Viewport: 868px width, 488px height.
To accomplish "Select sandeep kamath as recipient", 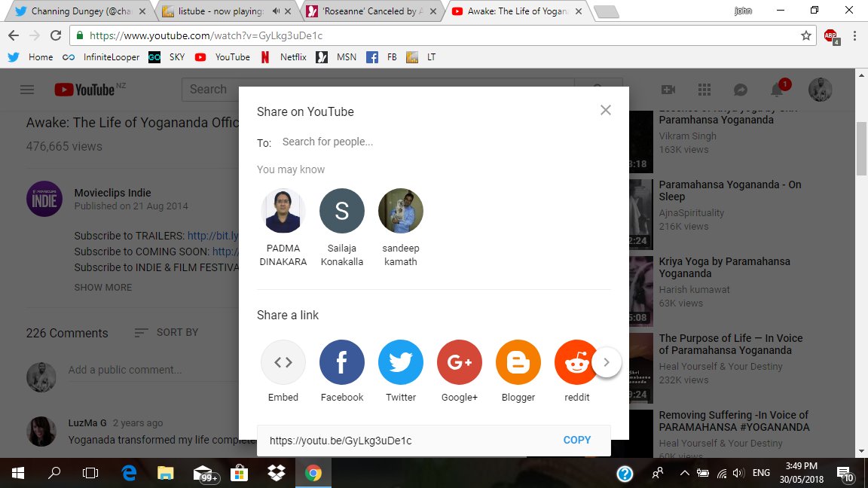I will (400, 228).
